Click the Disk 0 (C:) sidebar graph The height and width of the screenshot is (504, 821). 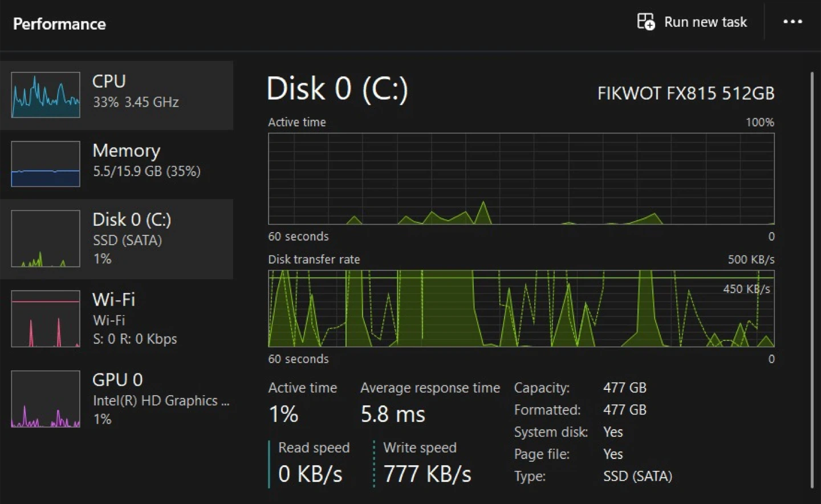coord(46,238)
